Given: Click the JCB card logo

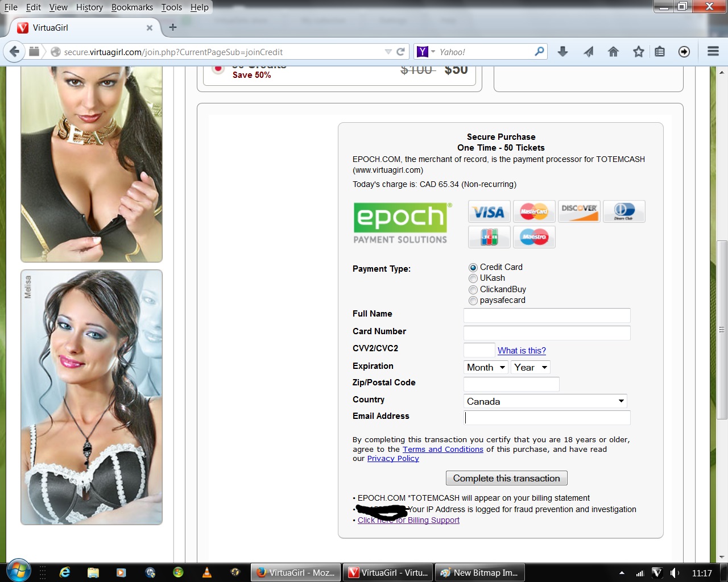Looking at the screenshot, I should click(489, 237).
